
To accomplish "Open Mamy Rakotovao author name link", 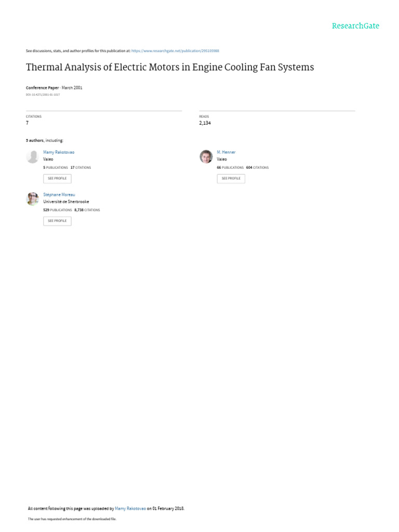I will click(59, 152).
